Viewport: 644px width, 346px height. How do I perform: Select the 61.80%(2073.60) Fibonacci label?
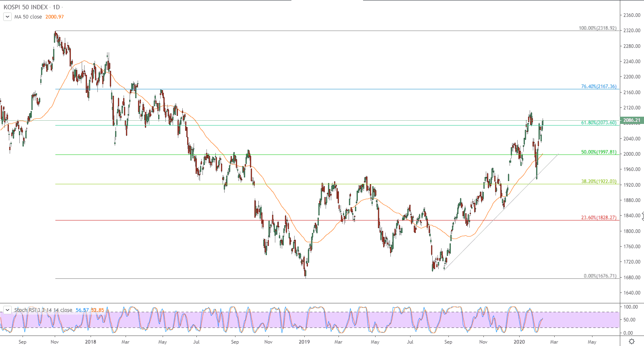click(x=599, y=123)
